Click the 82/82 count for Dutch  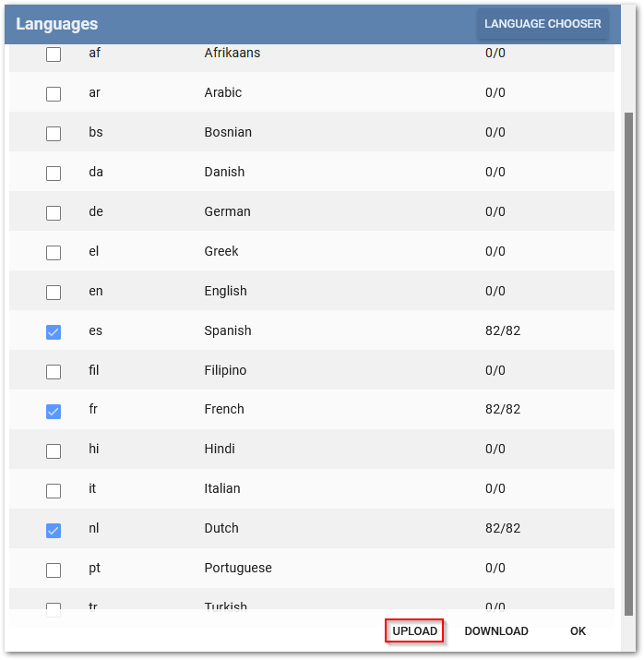503,528
